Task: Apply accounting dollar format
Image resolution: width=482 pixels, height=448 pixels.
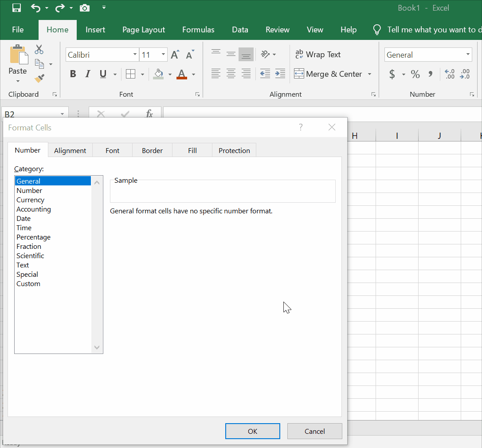Action: [x=392, y=74]
